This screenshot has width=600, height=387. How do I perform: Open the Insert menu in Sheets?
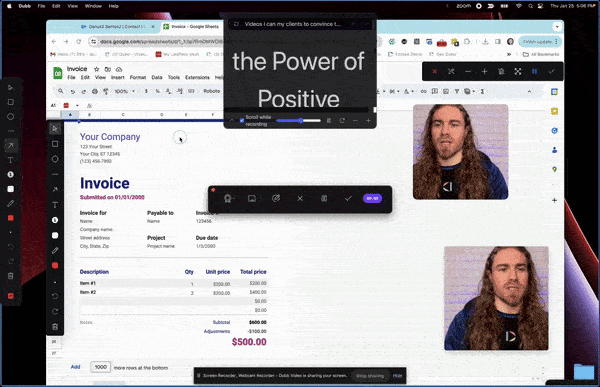(117, 77)
